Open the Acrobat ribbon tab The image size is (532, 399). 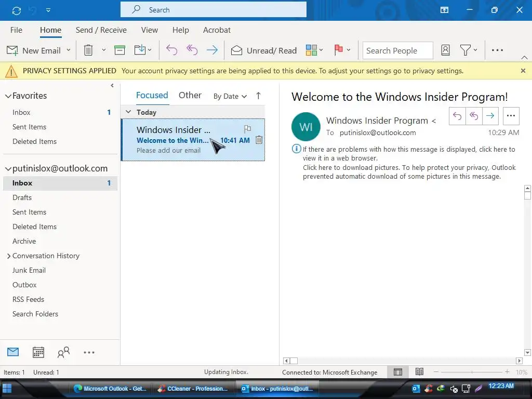coord(217,30)
